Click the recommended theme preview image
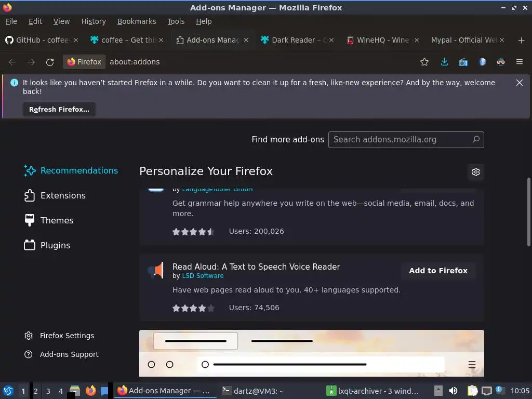 point(312,353)
